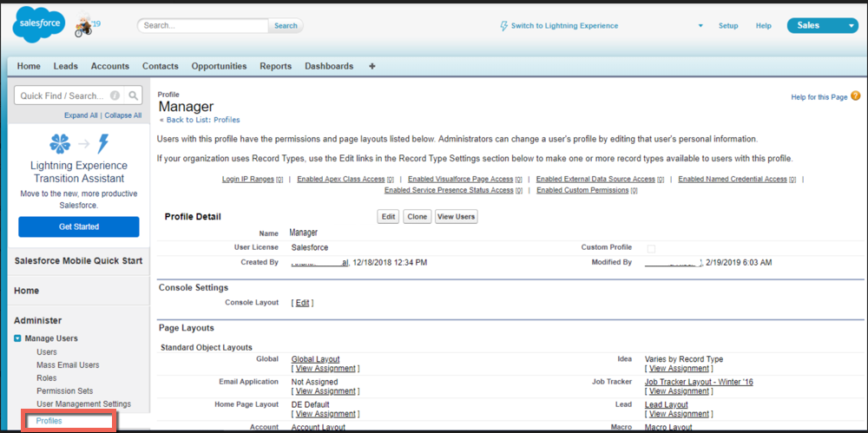The width and height of the screenshot is (868, 433).
Task: Click the global Search input field
Action: (203, 25)
